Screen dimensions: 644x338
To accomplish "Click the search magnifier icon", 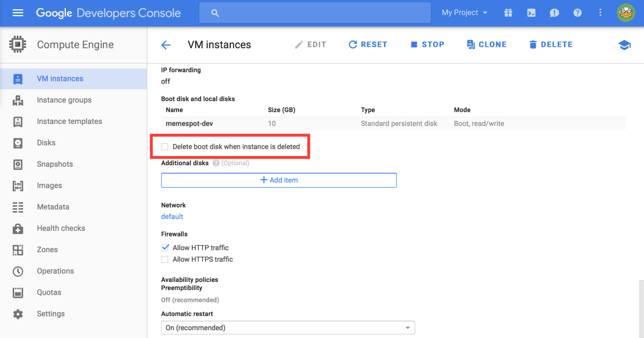I will (x=215, y=13).
